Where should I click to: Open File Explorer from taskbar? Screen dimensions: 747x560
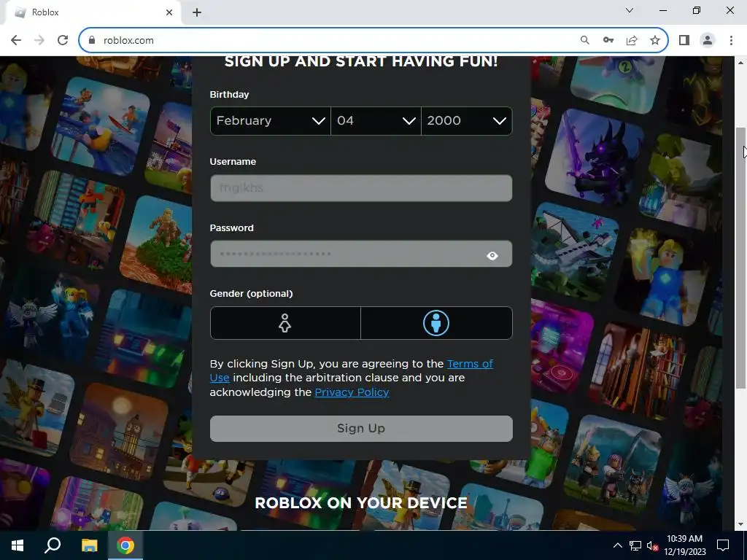89,545
